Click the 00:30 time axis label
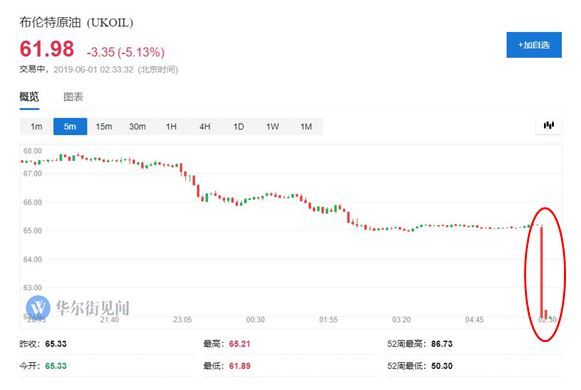 255,319
